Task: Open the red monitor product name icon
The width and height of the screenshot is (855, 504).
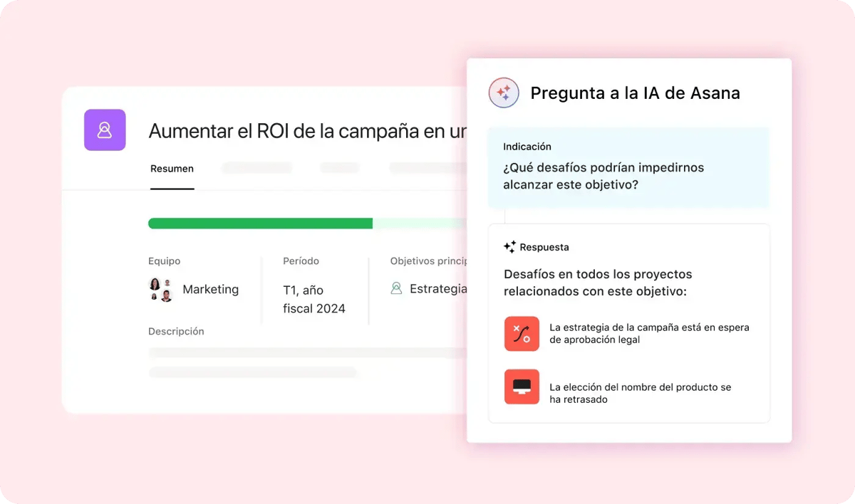Action: coord(522,387)
